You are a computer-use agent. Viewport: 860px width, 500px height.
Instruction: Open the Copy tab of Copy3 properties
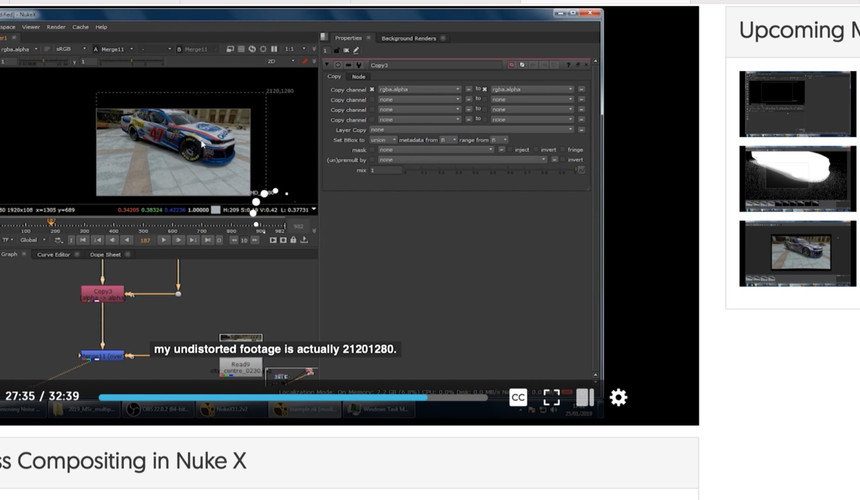[334, 76]
